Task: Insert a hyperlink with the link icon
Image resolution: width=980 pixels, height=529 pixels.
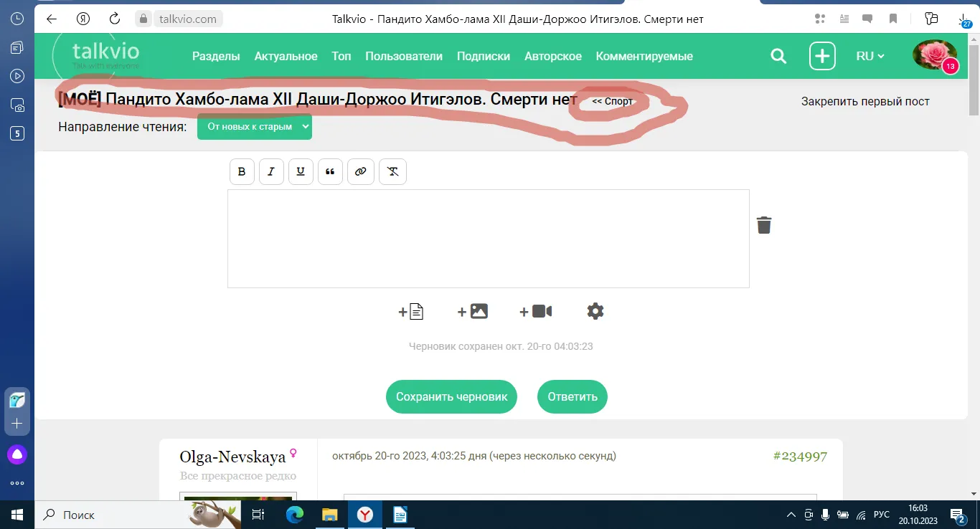Action: tap(361, 172)
